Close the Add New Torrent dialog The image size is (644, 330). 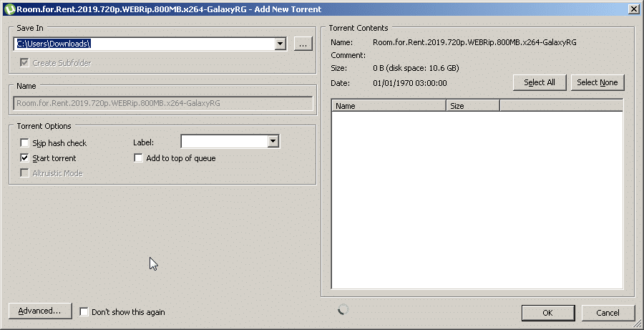633,9
